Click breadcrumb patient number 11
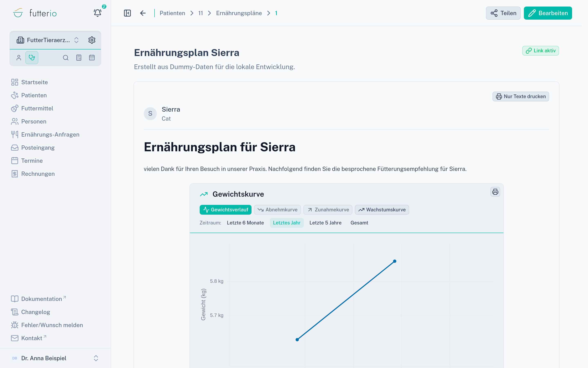The image size is (588, 368). [200, 13]
